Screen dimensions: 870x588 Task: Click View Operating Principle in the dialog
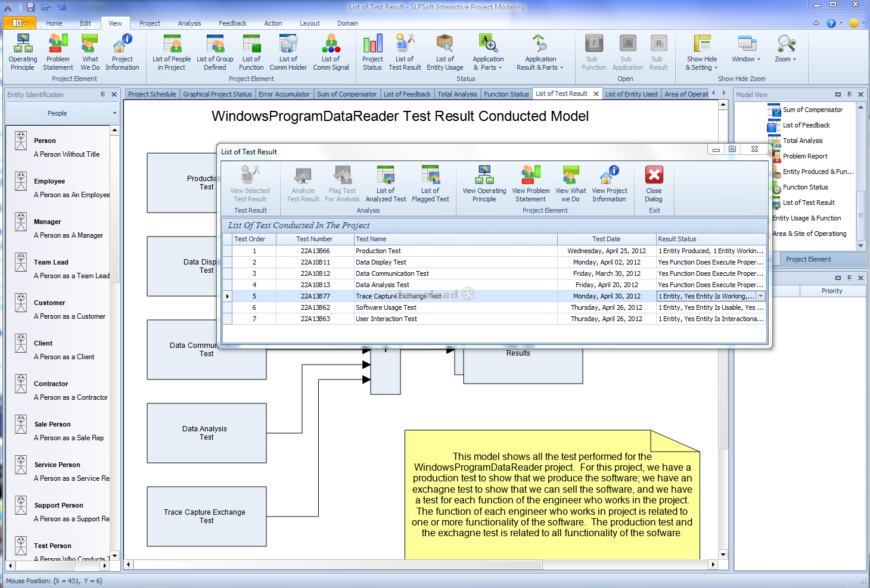484,184
